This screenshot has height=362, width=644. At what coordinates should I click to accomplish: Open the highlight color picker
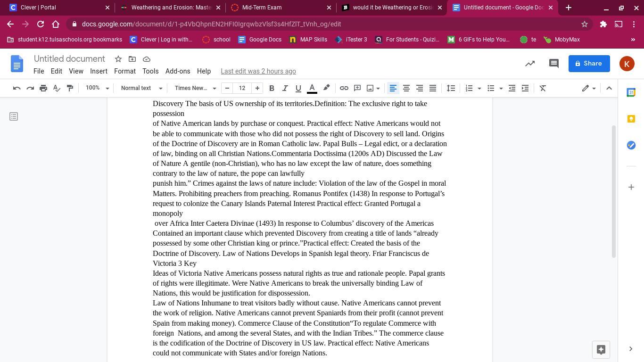pyautogui.click(x=326, y=88)
